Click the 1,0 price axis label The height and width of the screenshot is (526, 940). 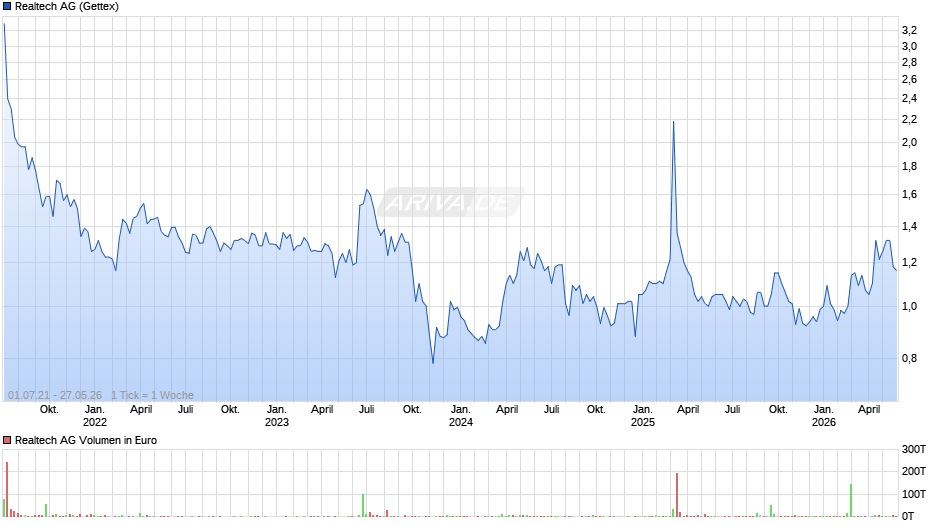pyautogui.click(x=909, y=306)
